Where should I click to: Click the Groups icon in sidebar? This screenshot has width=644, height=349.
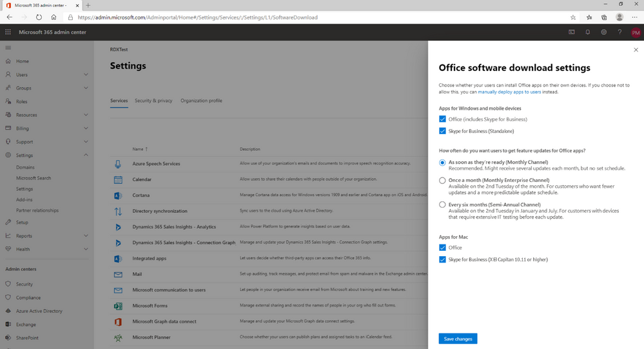click(8, 88)
